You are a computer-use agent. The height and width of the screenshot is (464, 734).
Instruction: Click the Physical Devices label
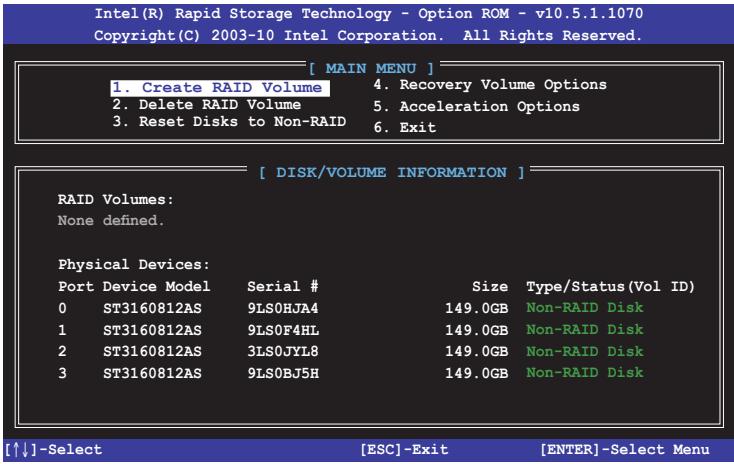point(134,265)
